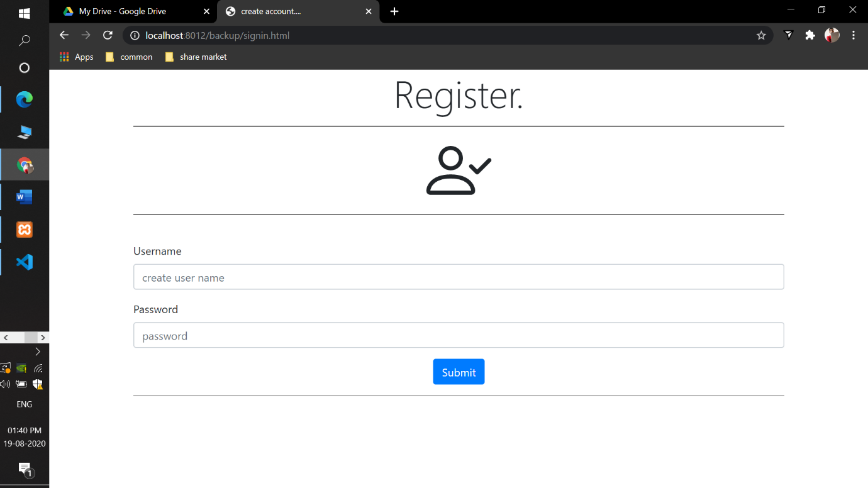
Task: Open the Chrome profile avatar
Action: pos(832,35)
